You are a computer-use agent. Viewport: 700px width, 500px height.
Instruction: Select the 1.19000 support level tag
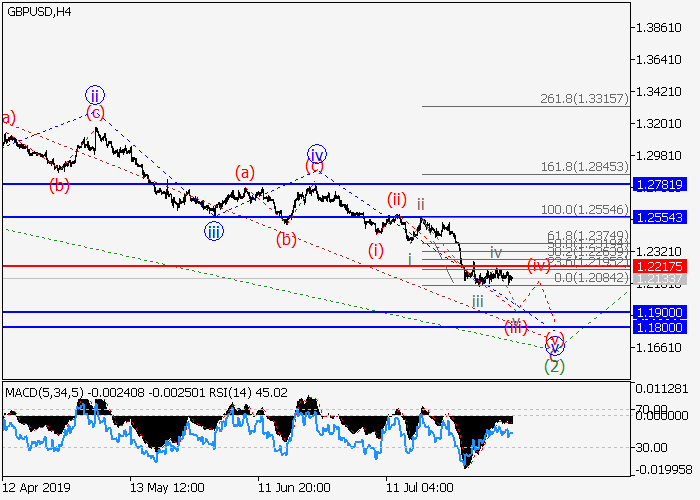pyautogui.click(x=658, y=312)
